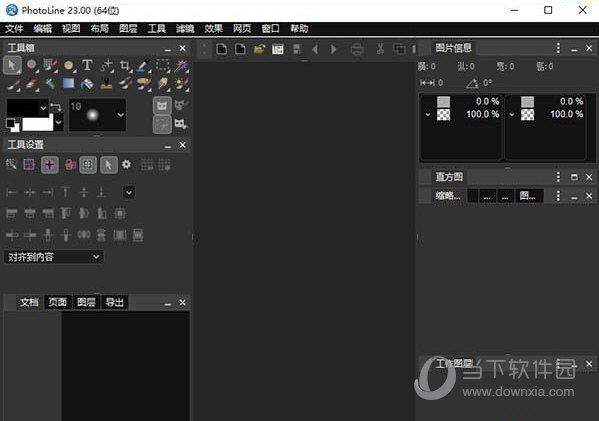
Task: Open the background color dropdown arrow
Action: [x=58, y=123]
